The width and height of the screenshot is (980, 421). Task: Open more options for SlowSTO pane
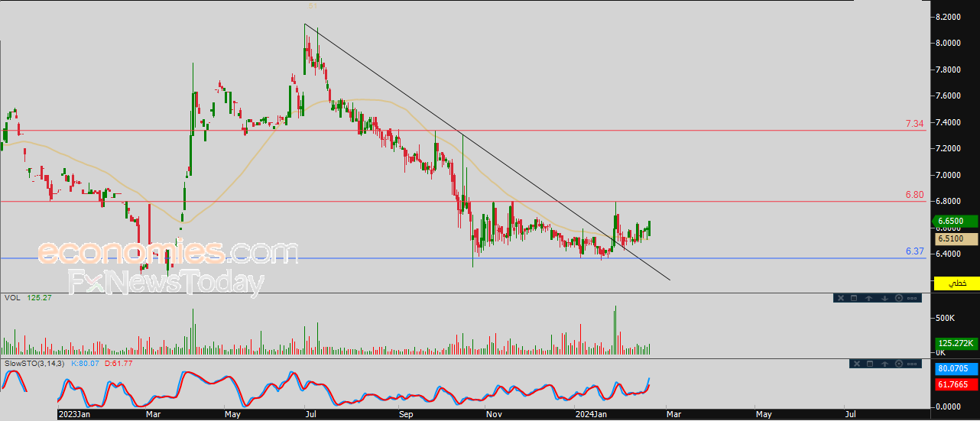point(912,364)
